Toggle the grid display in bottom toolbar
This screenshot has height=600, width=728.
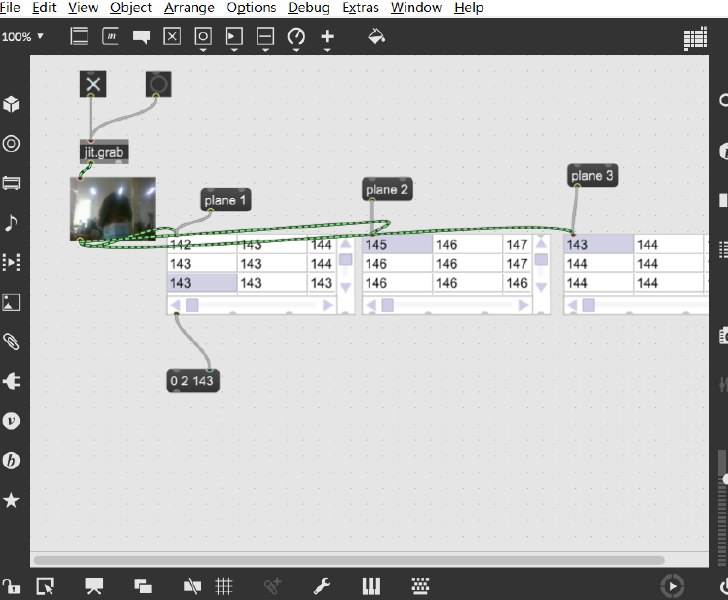(x=223, y=586)
